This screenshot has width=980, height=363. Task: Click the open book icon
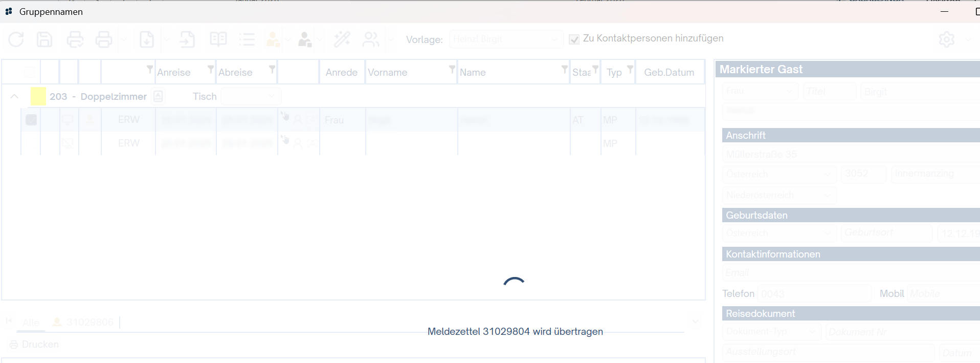pos(218,39)
